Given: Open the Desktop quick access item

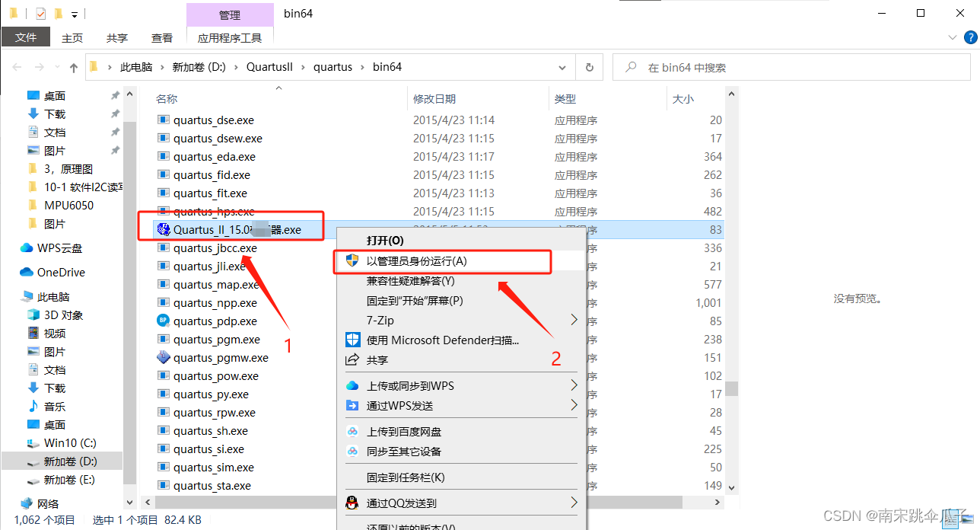Looking at the screenshot, I should tap(55, 95).
